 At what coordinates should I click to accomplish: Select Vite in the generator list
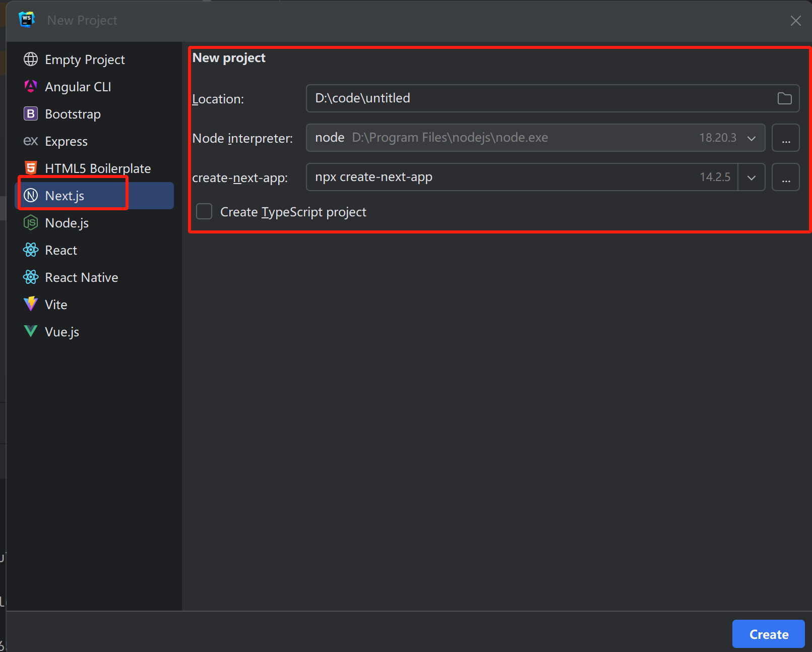[94, 305]
